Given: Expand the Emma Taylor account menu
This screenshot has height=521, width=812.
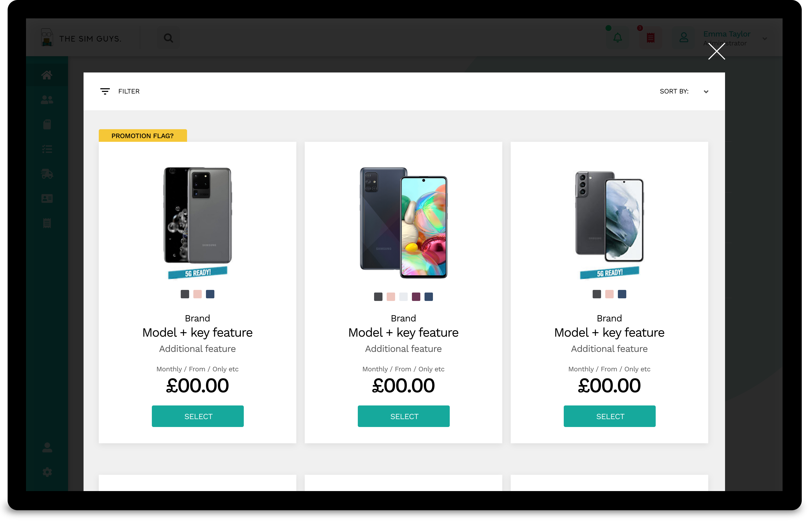Looking at the screenshot, I should [765, 39].
